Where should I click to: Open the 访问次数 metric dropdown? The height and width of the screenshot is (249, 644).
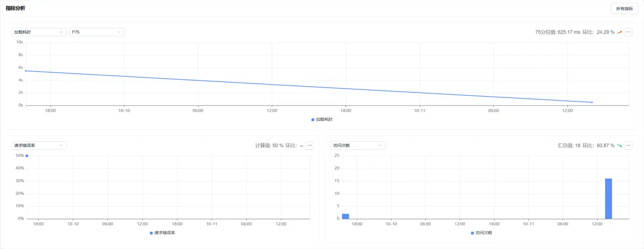pos(358,145)
